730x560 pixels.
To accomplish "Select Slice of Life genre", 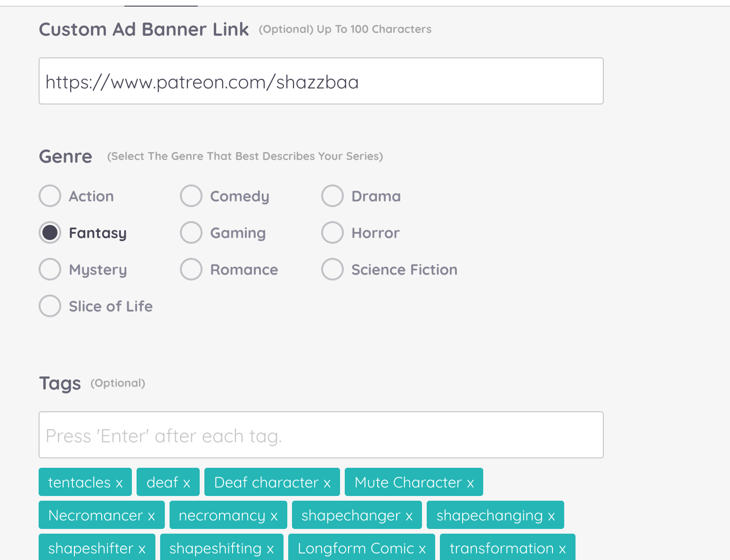I will pos(50,306).
